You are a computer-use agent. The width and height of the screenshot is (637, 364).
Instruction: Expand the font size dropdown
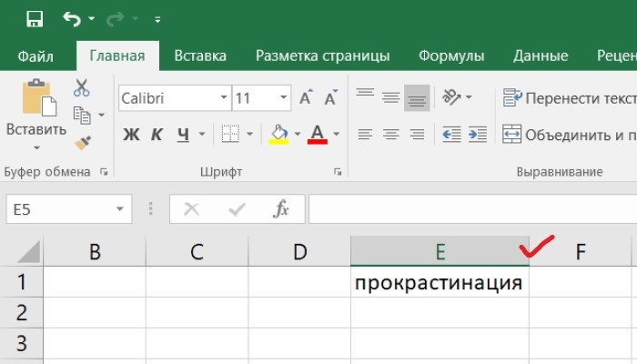point(284,97)
